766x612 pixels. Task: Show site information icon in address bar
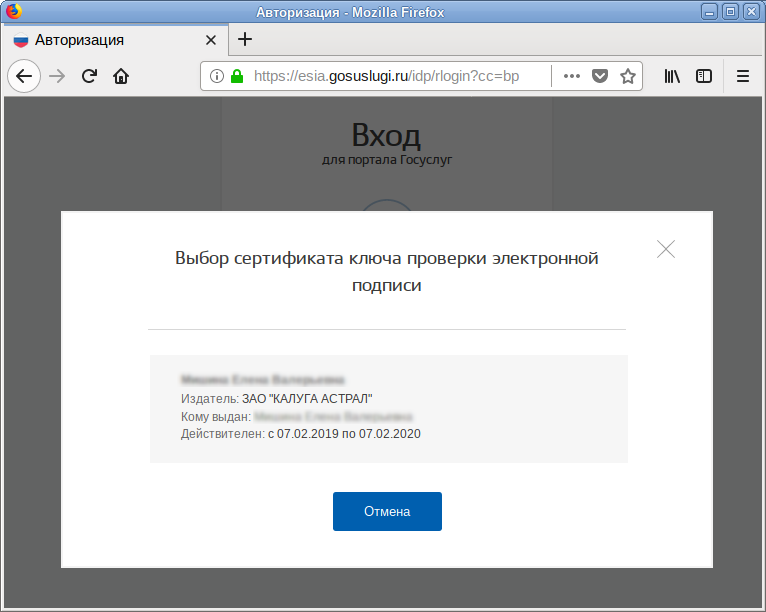(216, 76)
